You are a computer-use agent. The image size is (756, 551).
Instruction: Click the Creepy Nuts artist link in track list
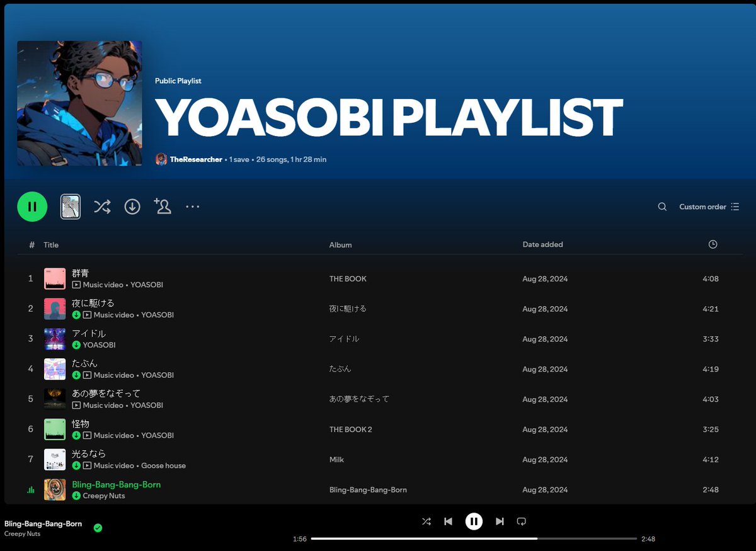click(x=104, y=496)
